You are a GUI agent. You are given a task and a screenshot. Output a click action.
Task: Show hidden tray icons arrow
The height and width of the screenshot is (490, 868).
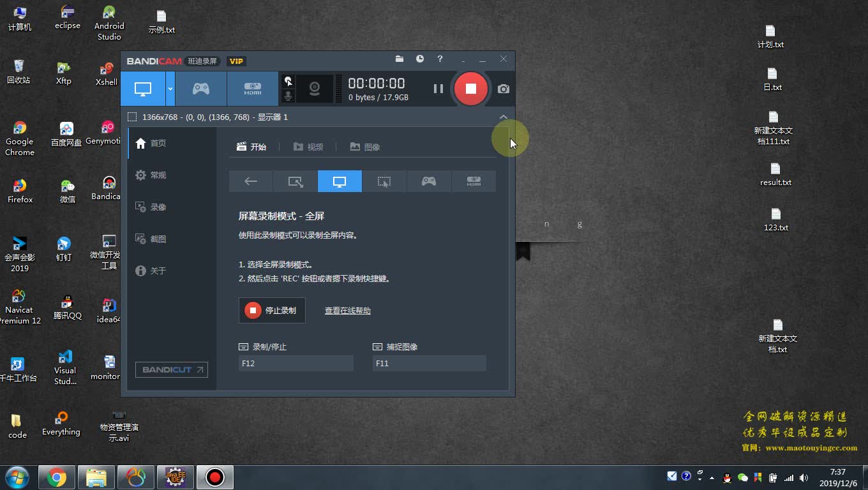[x=712, y=477]
